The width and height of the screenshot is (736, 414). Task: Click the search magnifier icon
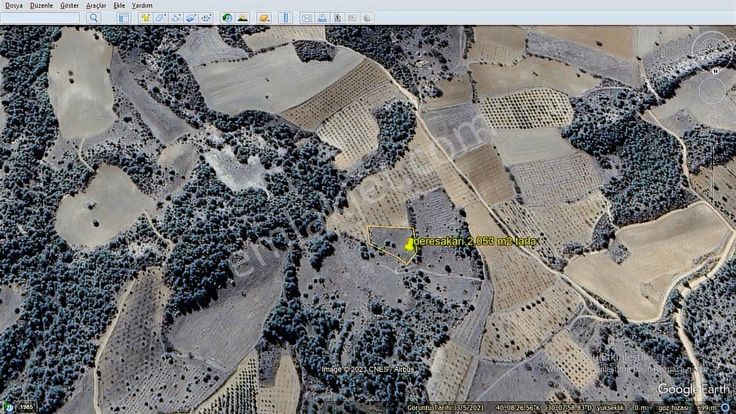94,18
